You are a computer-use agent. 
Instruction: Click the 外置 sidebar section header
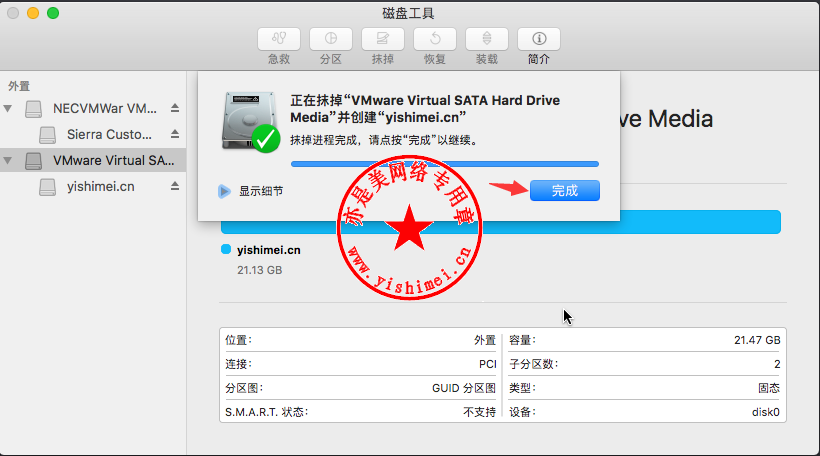[19, 86]
